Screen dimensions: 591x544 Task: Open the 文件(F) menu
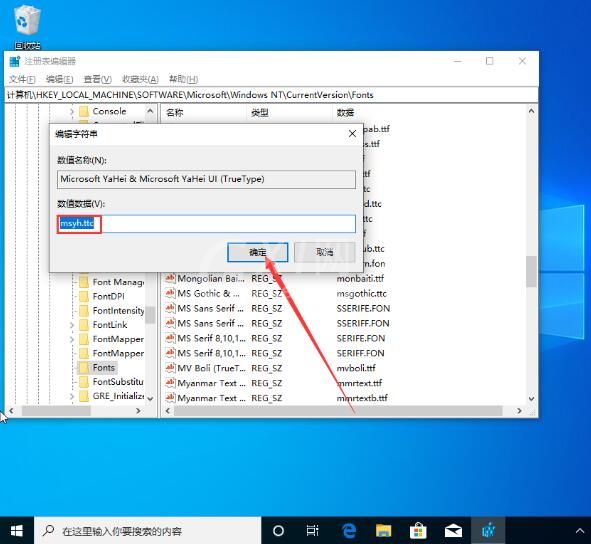click(22, 80)
